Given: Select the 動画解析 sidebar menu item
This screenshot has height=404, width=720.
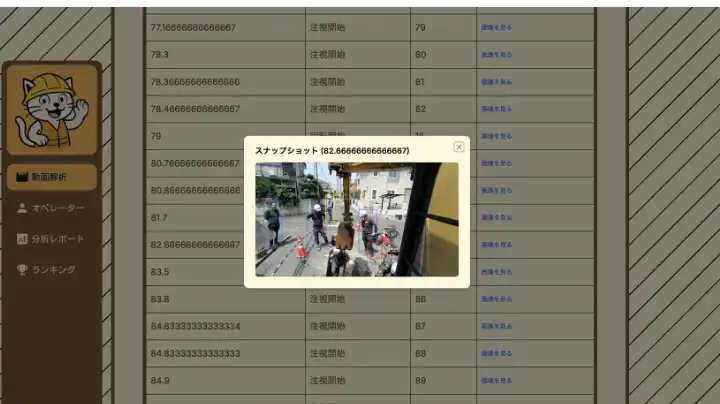Looking at the screenshot, I should tap(50, 177).
